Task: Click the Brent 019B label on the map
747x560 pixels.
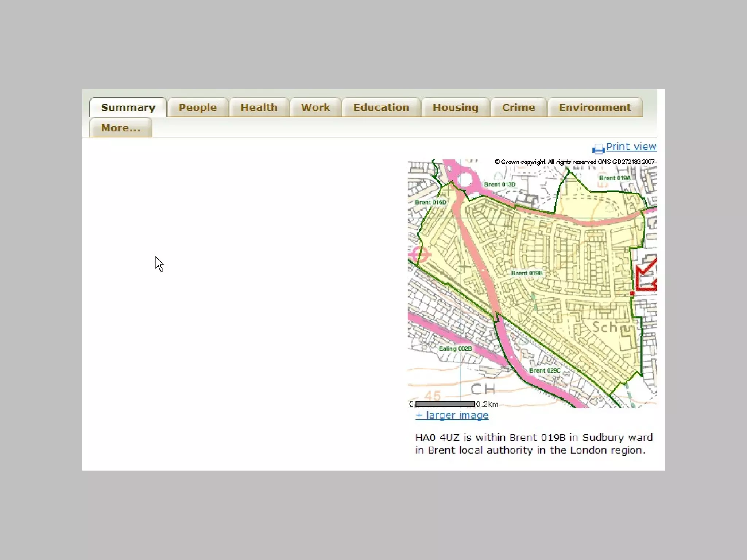Action: [527, 273]
